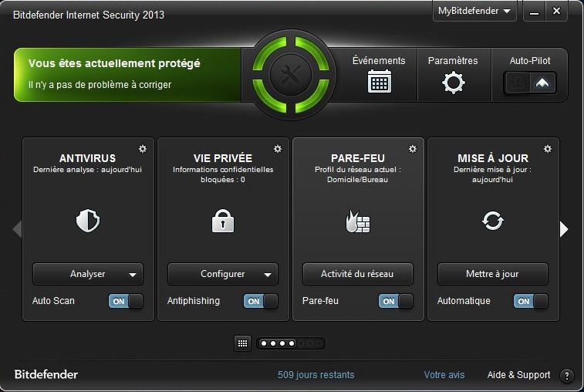Turn off Auto Scan switch
This screenshot has height=392, width=584.
(x=126, y=301)
